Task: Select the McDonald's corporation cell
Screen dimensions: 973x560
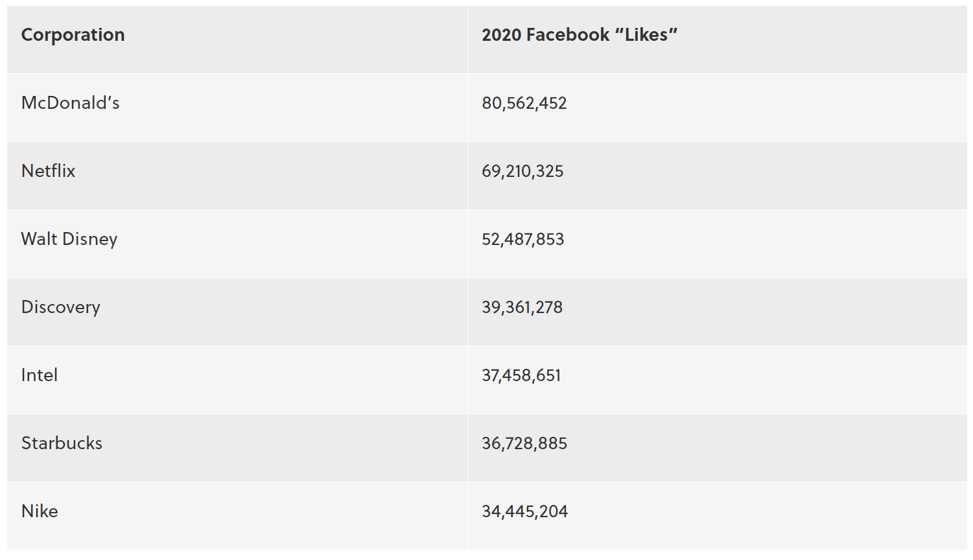Action: click(x=70, y=103)
